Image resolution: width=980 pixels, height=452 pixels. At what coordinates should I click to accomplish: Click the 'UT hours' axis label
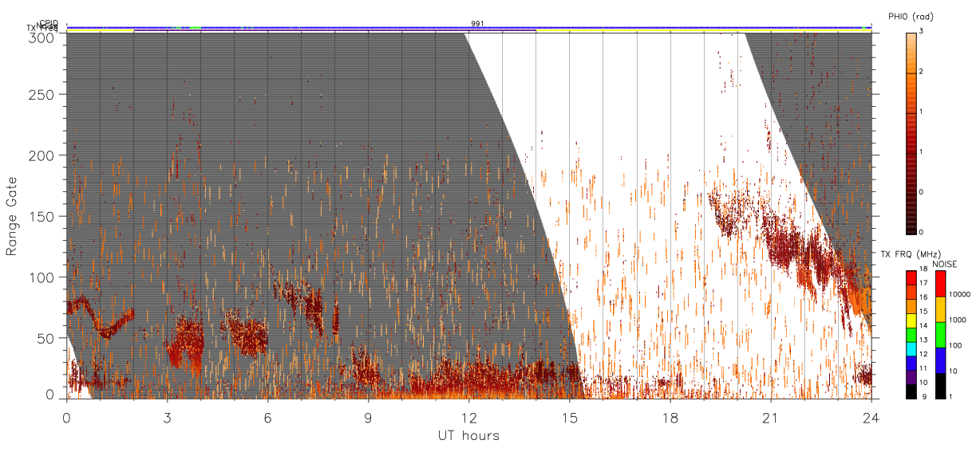(x=468, y=435)
